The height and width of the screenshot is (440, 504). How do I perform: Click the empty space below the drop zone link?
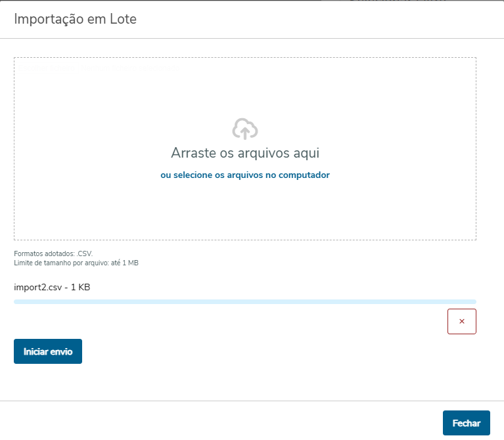pos(245,210)
